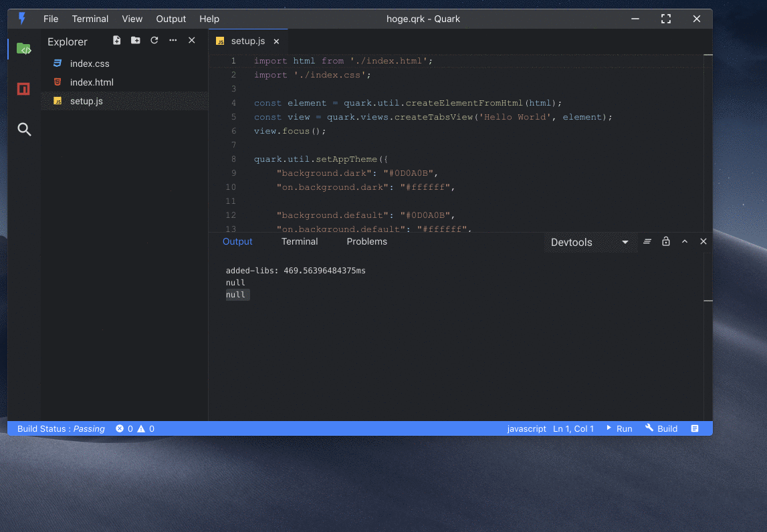Open the search sidebar view
The height and width of the screenshot is (532, 767).
click(x=24, y=130)
